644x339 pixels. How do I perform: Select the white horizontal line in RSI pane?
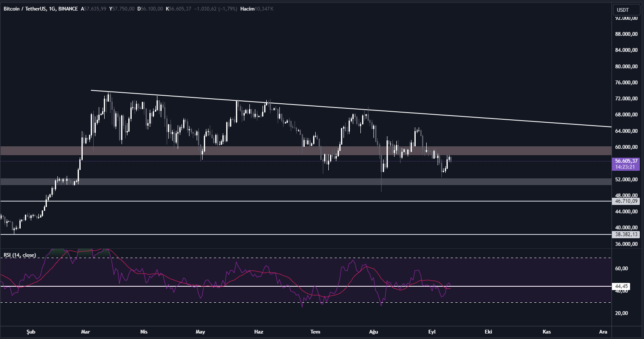pyautogui.click(x=306, y=286)
